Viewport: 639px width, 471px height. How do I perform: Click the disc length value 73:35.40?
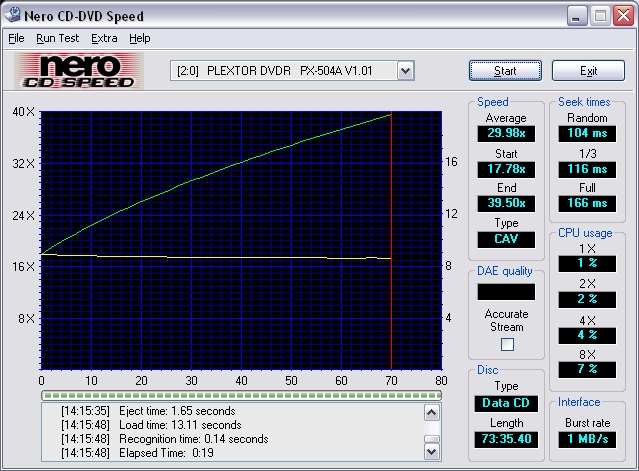pyautogui.click(x=506, y=439)
